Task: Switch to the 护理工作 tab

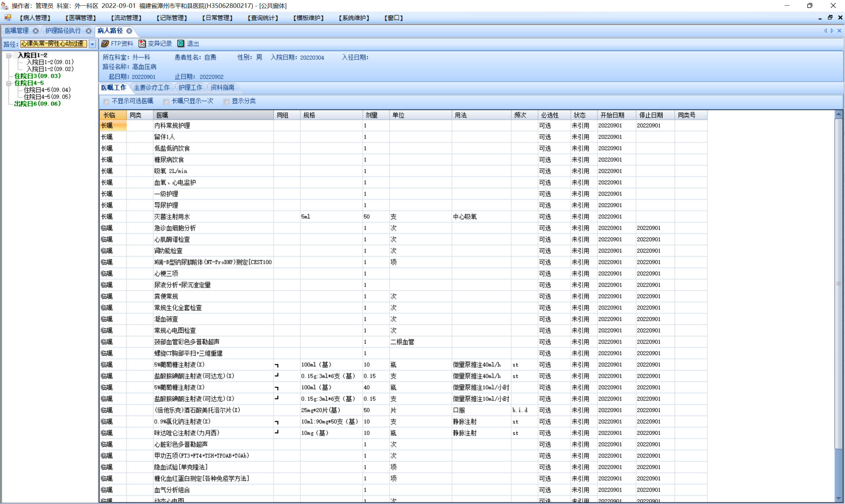Action: pyautogui.click(x=190, y=87)
